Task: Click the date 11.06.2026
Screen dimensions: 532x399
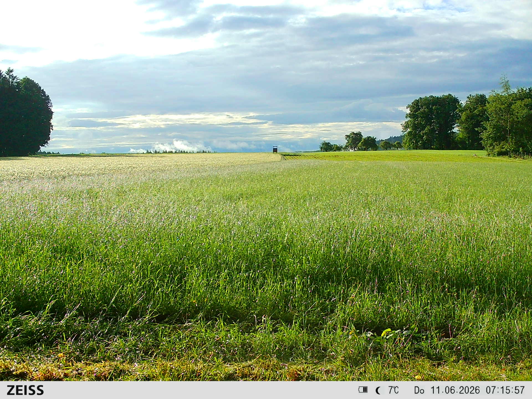Action: pos(455,390)
